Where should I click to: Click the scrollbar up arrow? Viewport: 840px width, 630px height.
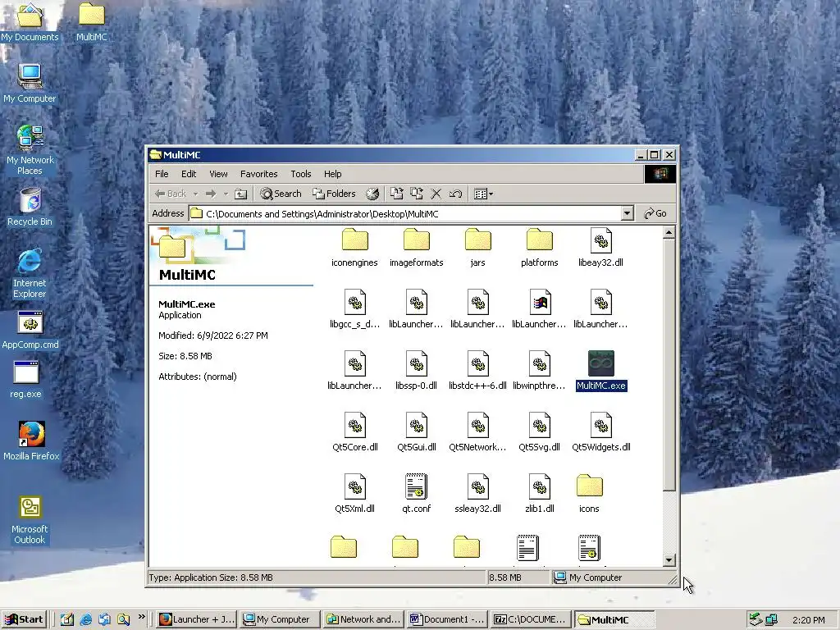(x=669, y=232)
